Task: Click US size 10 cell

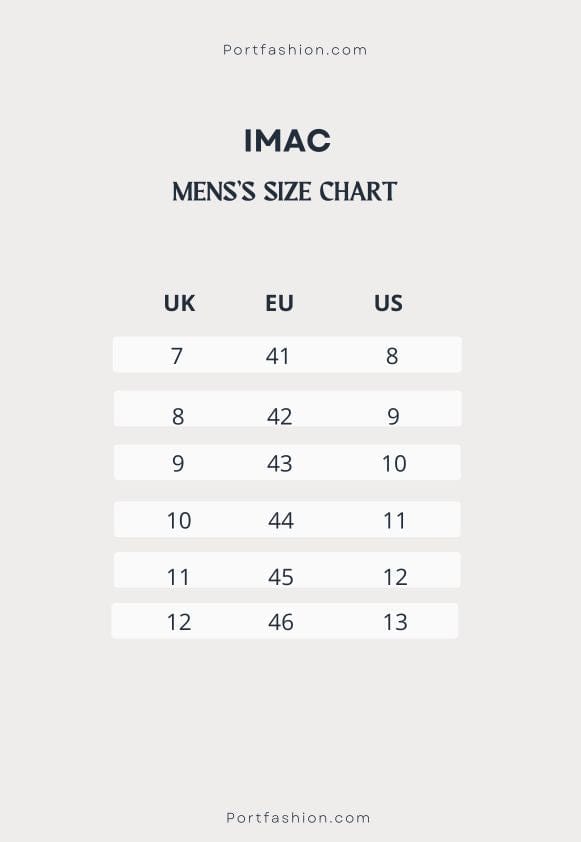Action: pos(394,463)
